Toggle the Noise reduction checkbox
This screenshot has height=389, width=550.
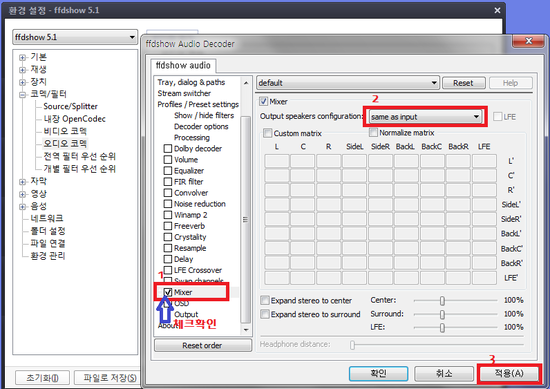click(168, 204)
